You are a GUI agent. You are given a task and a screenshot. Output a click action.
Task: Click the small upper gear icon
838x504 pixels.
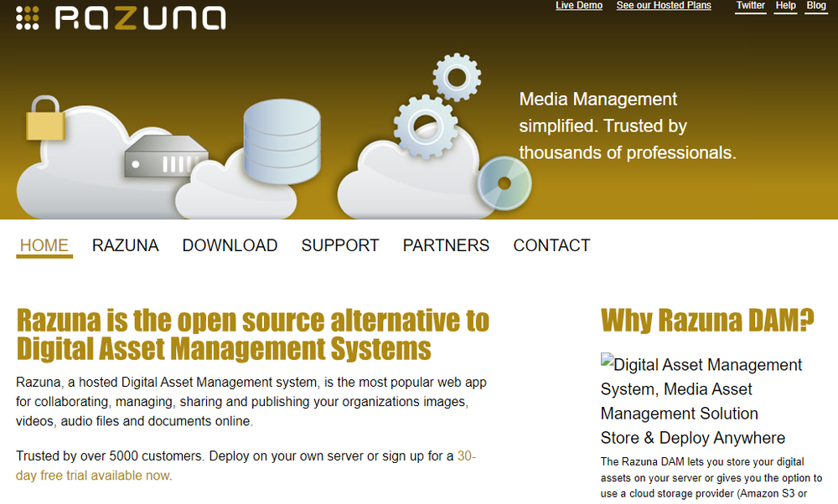coord(457,77)
